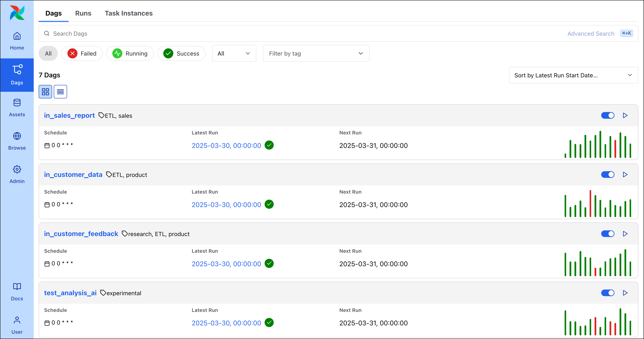Change the sort order of Dags
This screenshot has height=339, width=644.
click(x=573, y=75)
